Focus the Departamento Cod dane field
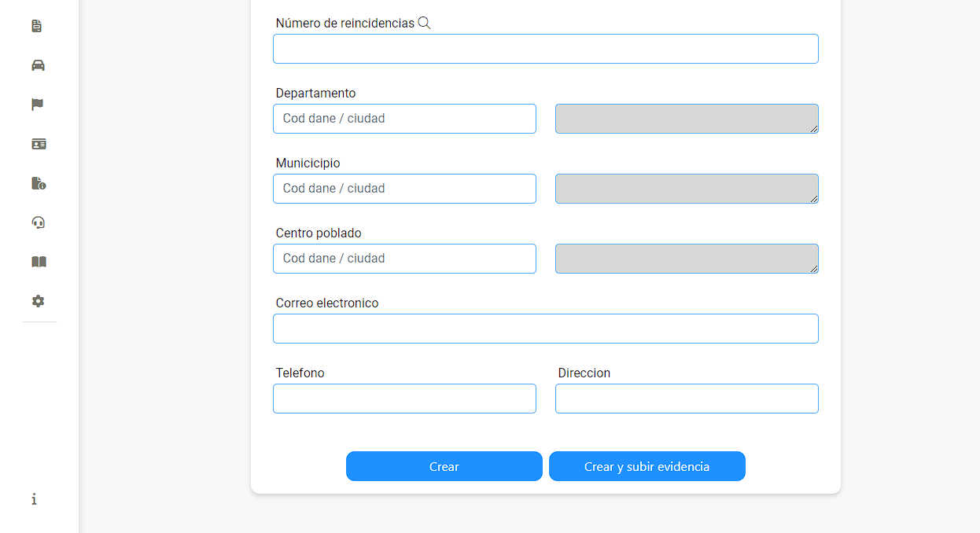The height and width of the screenshot is (533, 980). coord(404,119)
